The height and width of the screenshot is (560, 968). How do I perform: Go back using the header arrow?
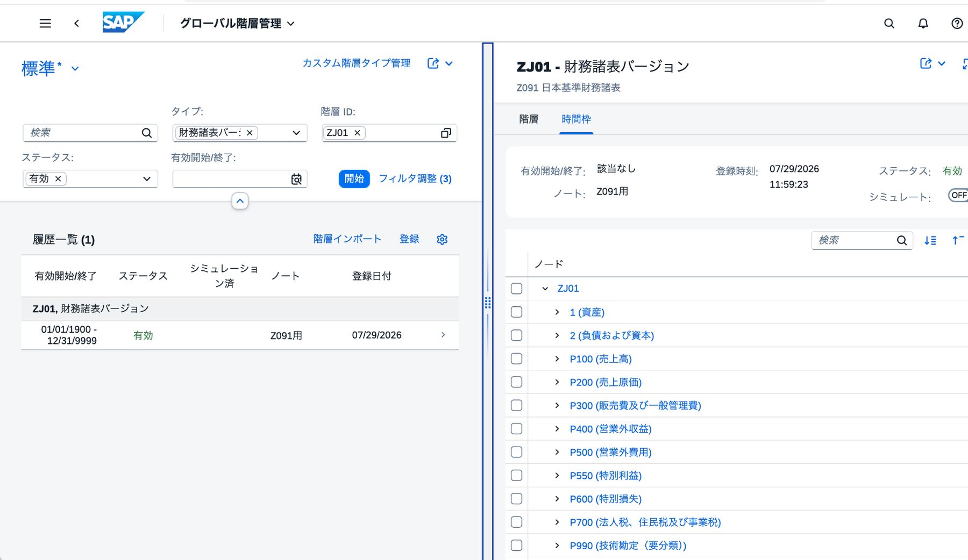click(77, 23)
